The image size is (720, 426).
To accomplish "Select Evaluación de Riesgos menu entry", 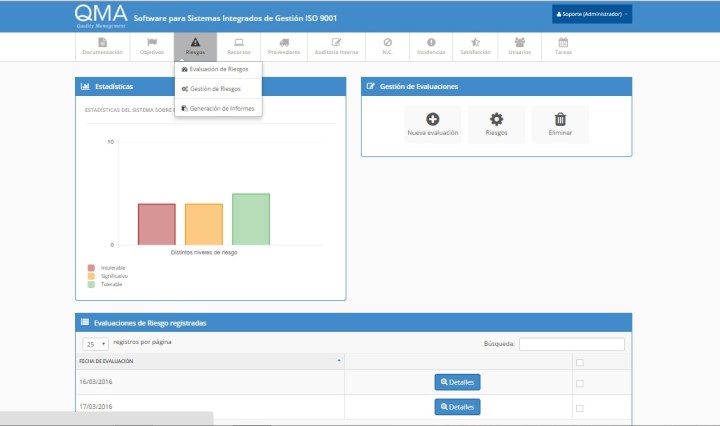I will 218,69.
